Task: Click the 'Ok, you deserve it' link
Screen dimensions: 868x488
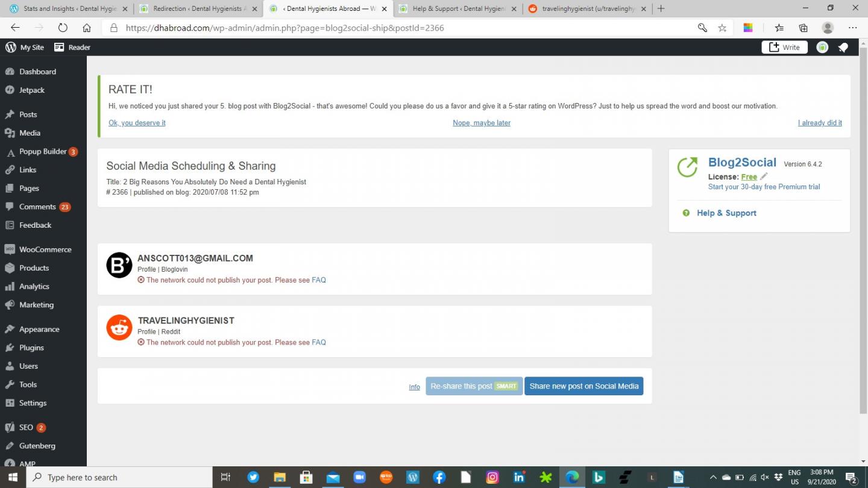Action: (x=137, y=123)
